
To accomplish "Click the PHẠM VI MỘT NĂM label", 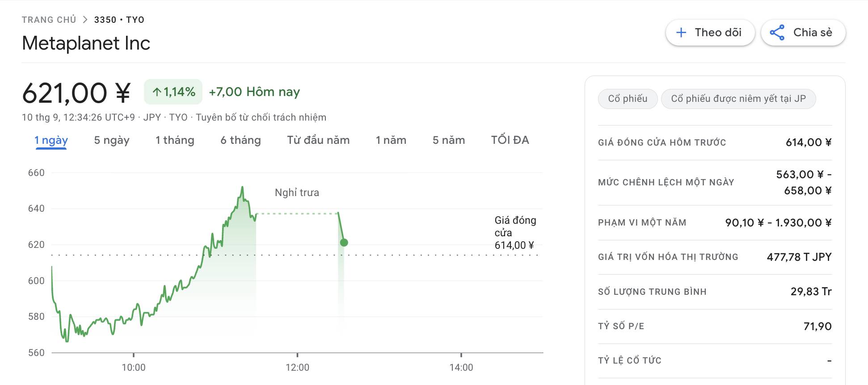I will (x=642, y=222).
